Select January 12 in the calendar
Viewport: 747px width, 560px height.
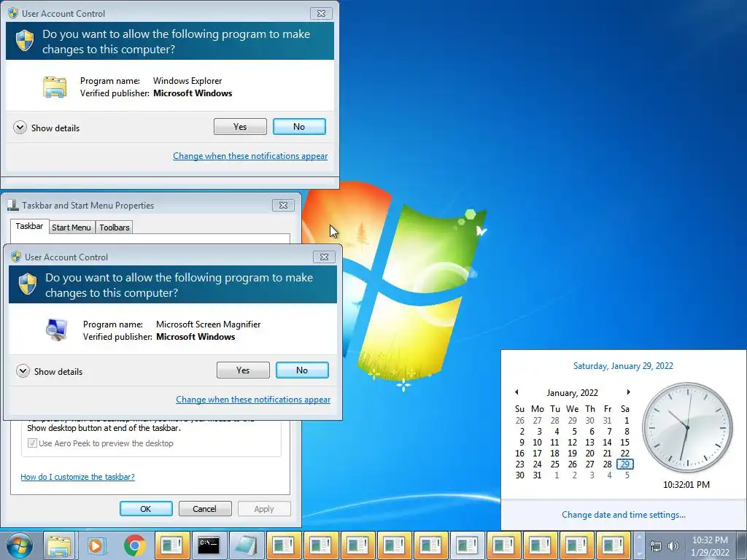pyautogui.click(x=572, y=442)
